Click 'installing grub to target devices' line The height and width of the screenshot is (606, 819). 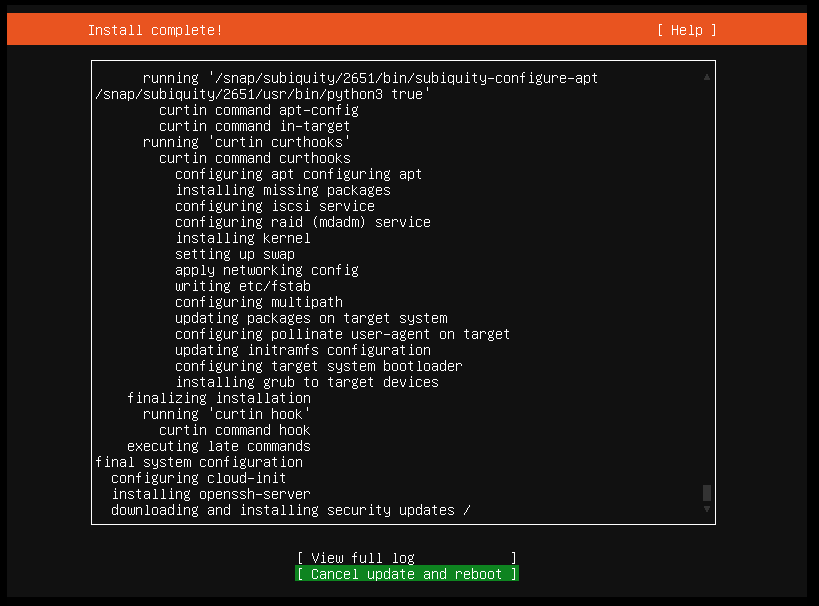point(307,382)
